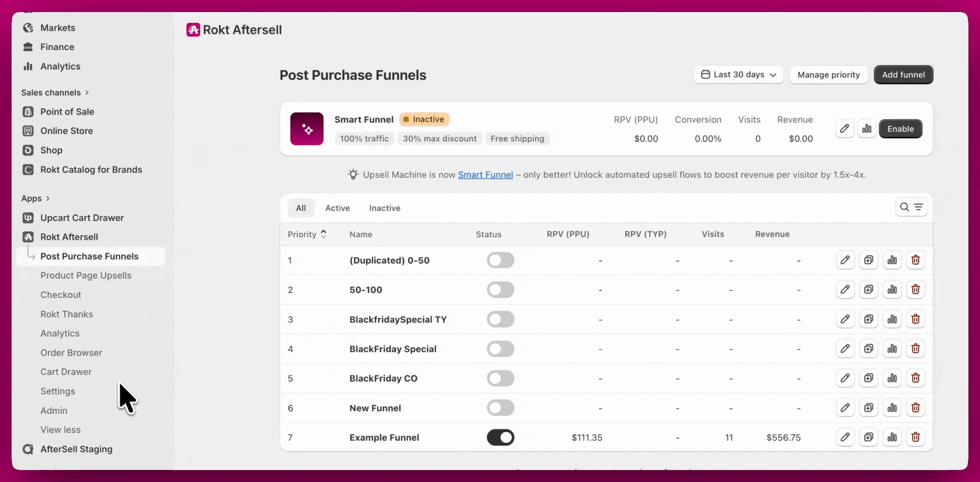This screenshot has height=482, width=980.
Task: Toggle status of (Duplicated) 0-50 funnel
Action: 500,260
